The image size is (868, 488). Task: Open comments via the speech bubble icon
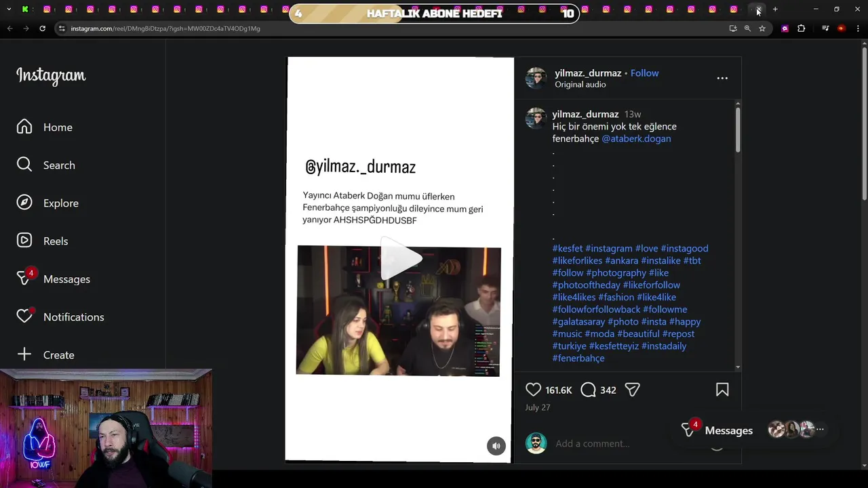coord(589,390)
